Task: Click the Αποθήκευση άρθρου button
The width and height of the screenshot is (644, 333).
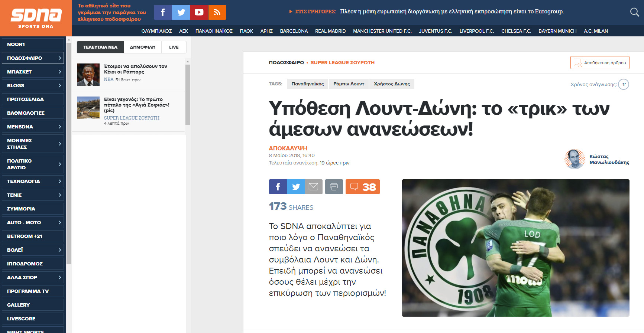Action: 600,63
